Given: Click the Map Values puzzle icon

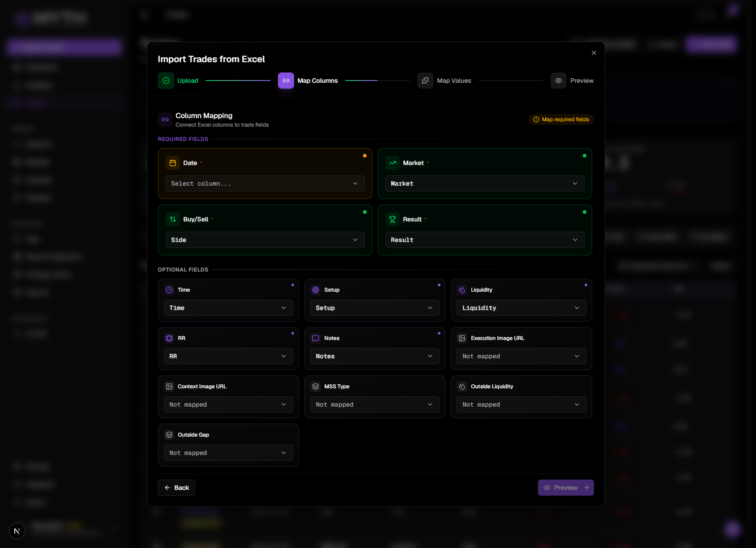Looking at the screenshot, I should (x=425, y=81).
